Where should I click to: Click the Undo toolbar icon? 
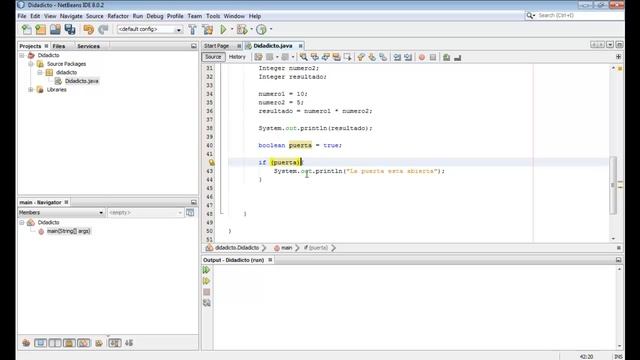pyautogui.click(x=89, y=29)
